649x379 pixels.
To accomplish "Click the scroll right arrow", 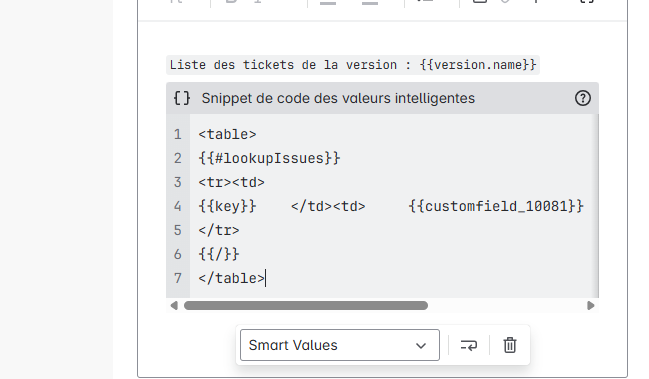I will (x=591, y=306).
